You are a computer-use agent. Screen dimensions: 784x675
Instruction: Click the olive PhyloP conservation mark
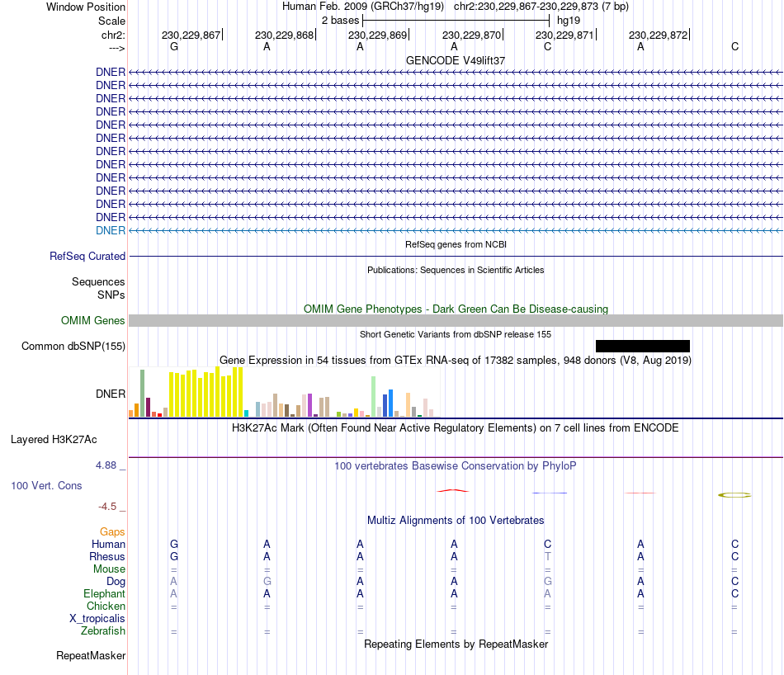(x=734, y=495)
